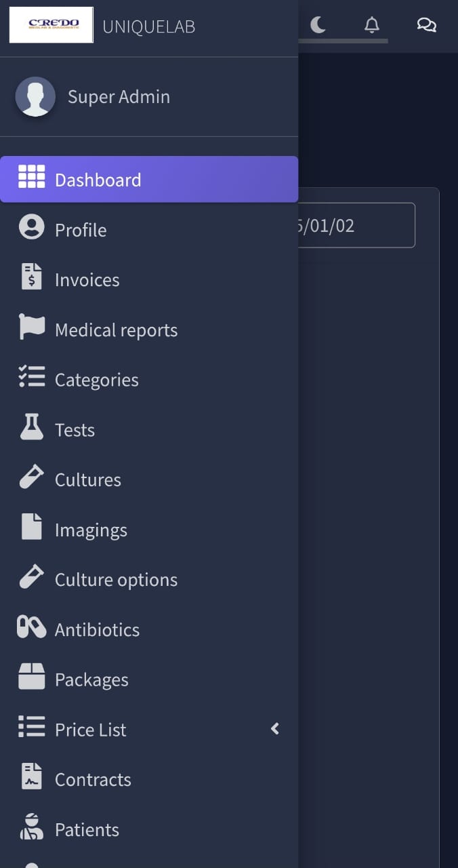Expand the Price List submenu arrow

click(275, 728)
